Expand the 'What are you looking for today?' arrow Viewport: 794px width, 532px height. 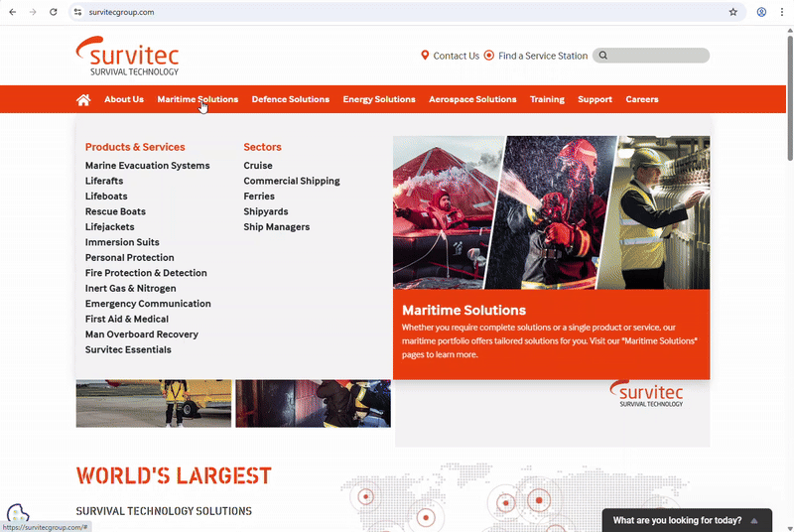click(754, 520)
